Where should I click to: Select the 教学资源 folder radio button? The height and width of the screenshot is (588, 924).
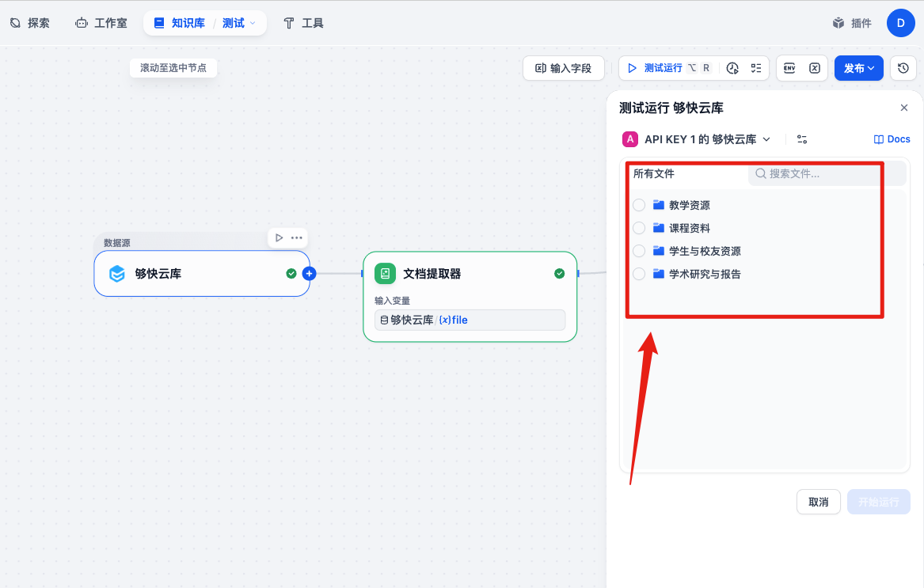point(639,205)
